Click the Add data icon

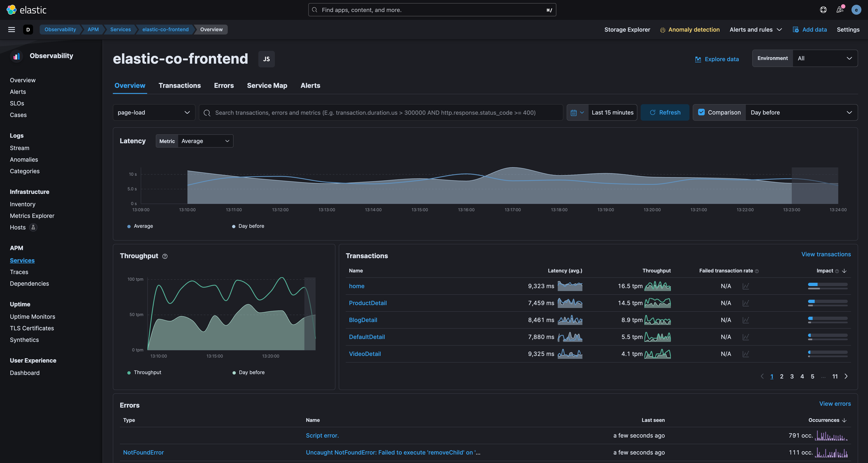tap(796, 30)
